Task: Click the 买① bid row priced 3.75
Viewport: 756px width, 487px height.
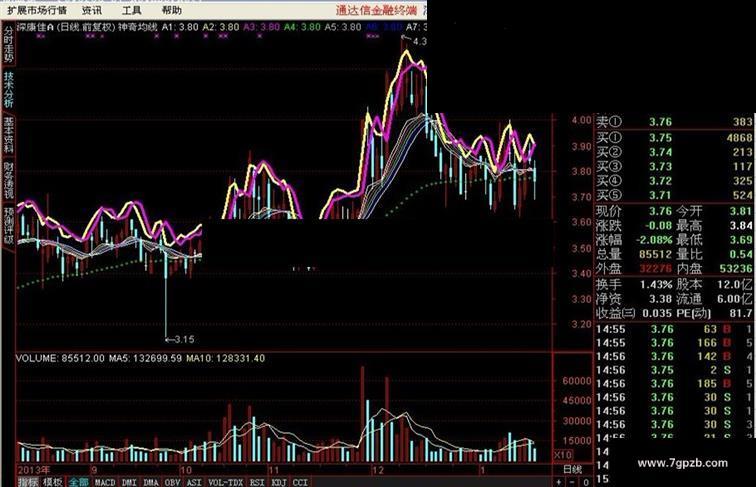Action: 674,138
